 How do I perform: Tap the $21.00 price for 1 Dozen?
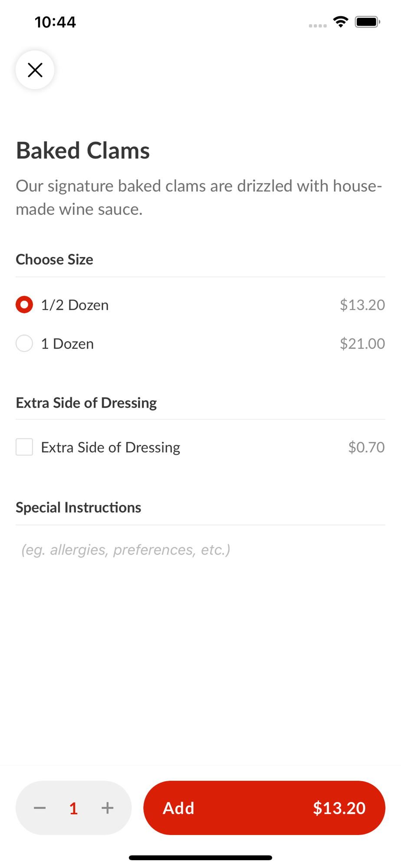(x=362, y=344)
